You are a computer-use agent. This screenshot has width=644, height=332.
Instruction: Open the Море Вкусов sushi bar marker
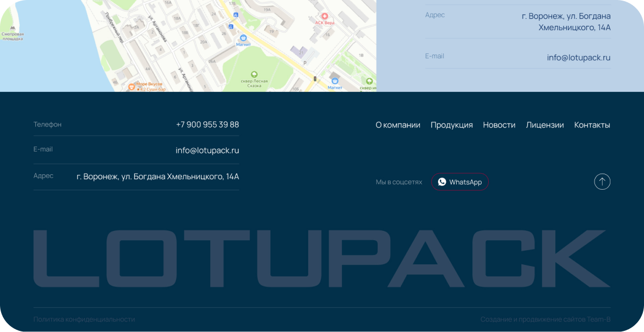click(x=132, y=86)
